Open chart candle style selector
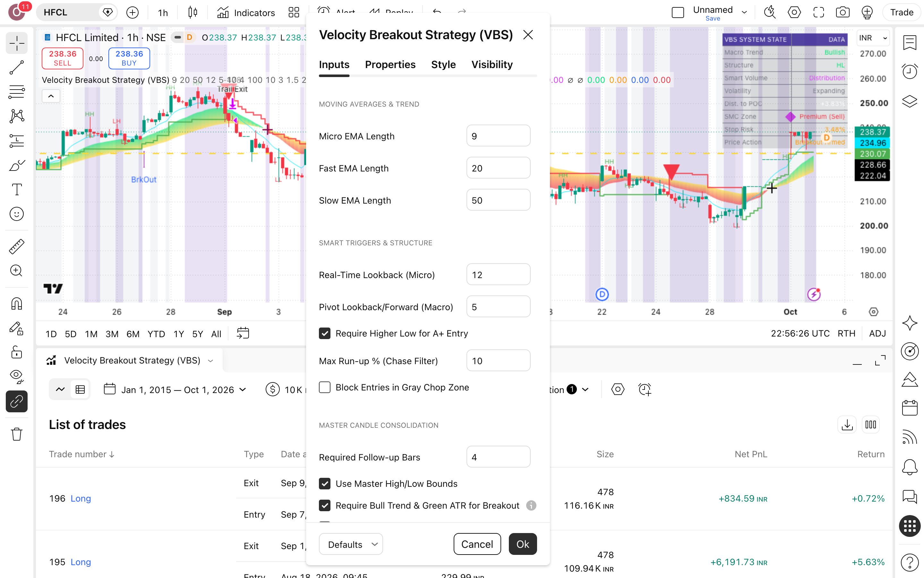This screenshot has width=924, height=578. [193, 13]
